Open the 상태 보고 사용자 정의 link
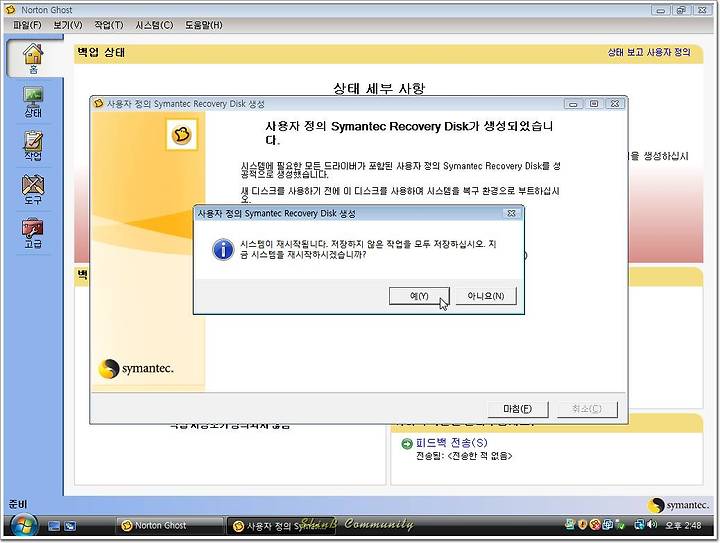Viewport: 720px width, 543px height. click(649, 52)
